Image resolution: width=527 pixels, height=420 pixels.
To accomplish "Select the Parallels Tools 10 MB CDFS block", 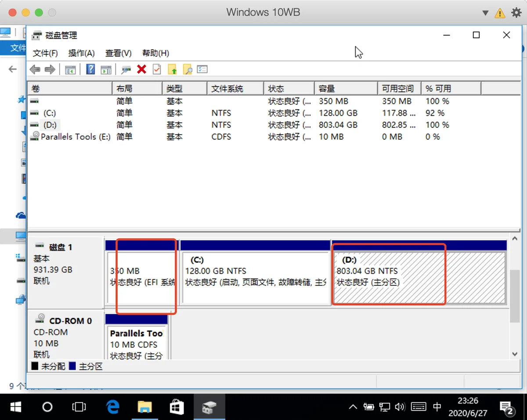I will pyautogui.click(x=137, y=337).
